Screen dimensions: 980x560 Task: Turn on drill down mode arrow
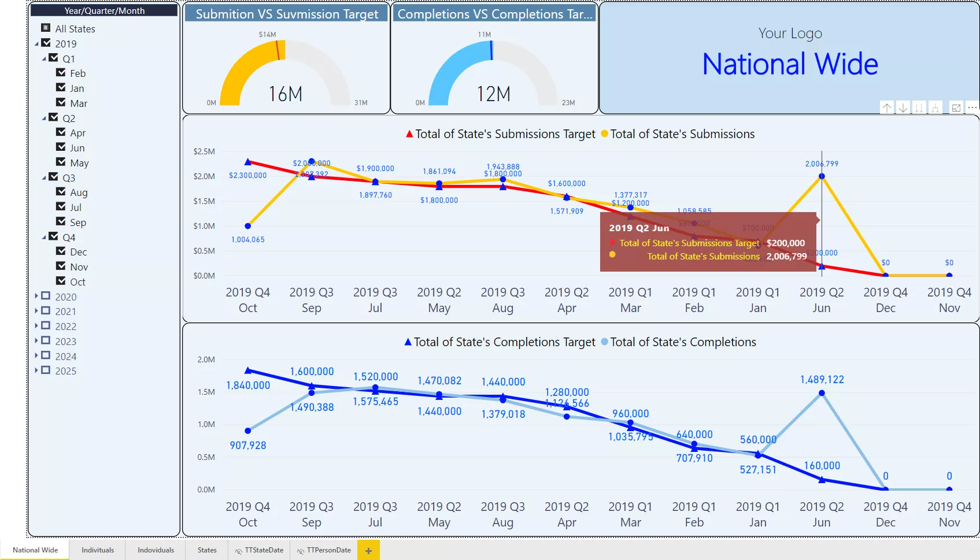[903, 108]
